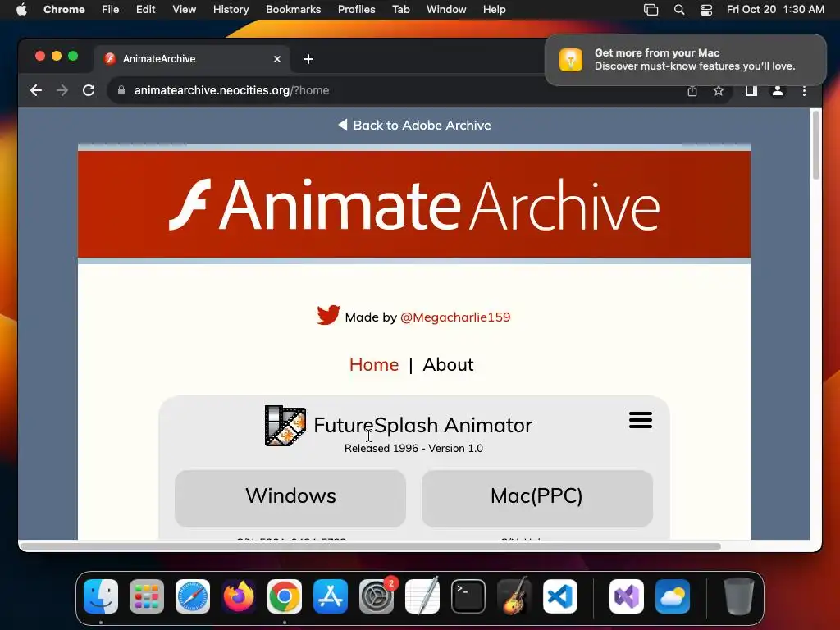
Task: Click the horizontal page scrollbar
Action: [371, 546]
